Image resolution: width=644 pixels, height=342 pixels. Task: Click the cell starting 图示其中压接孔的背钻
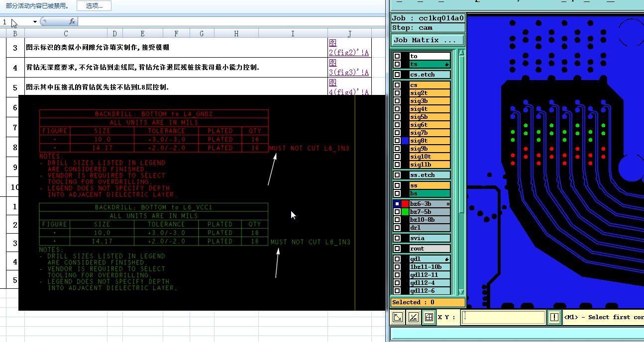click(x=176, y=87)
